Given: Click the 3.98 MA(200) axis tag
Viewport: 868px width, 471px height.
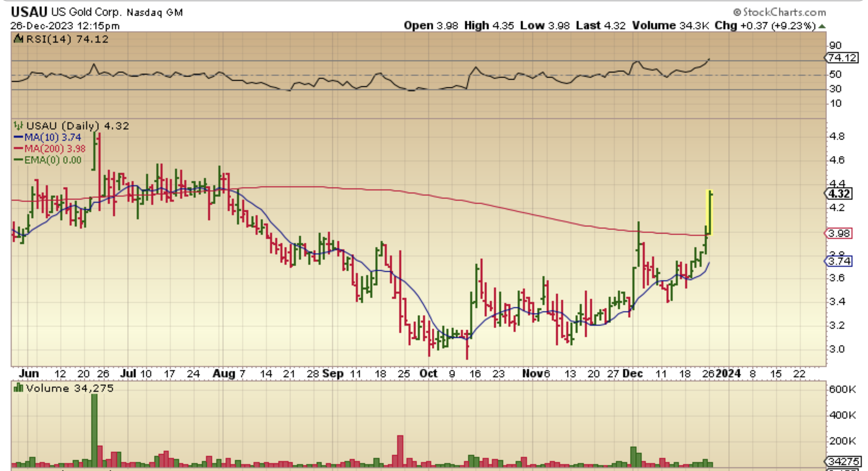Looking at the screenshot, I should pyautogui.click(x=839, y=233).
